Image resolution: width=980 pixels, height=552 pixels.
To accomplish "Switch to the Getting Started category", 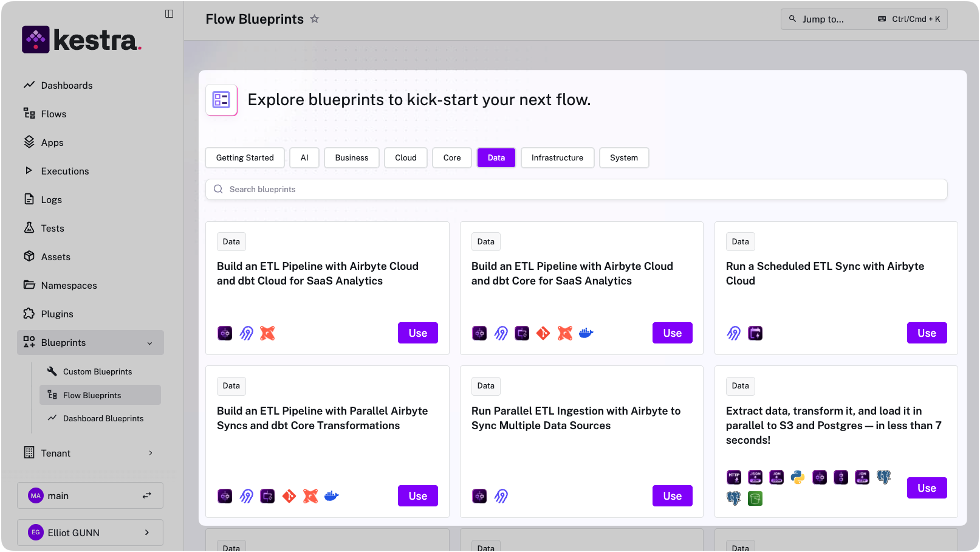I will click(244, 157).
